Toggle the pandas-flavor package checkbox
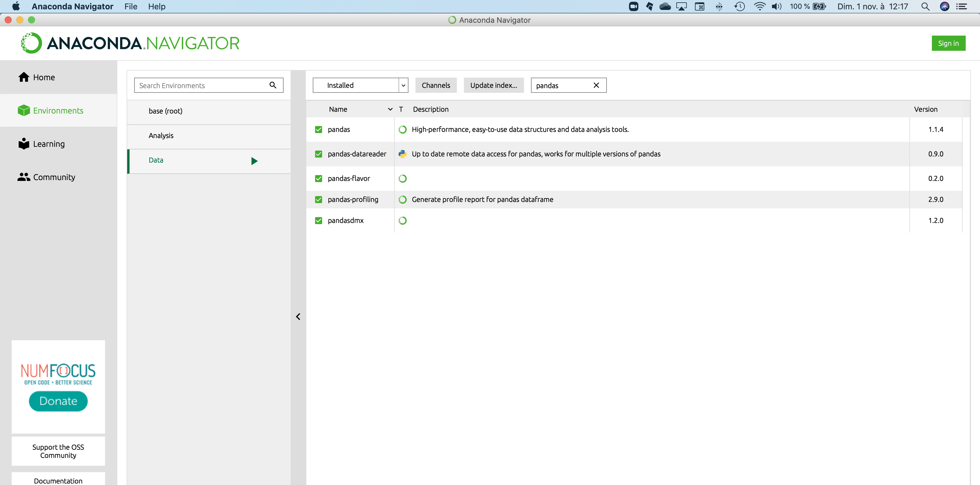The image size is (980, 485). (318, 178)
